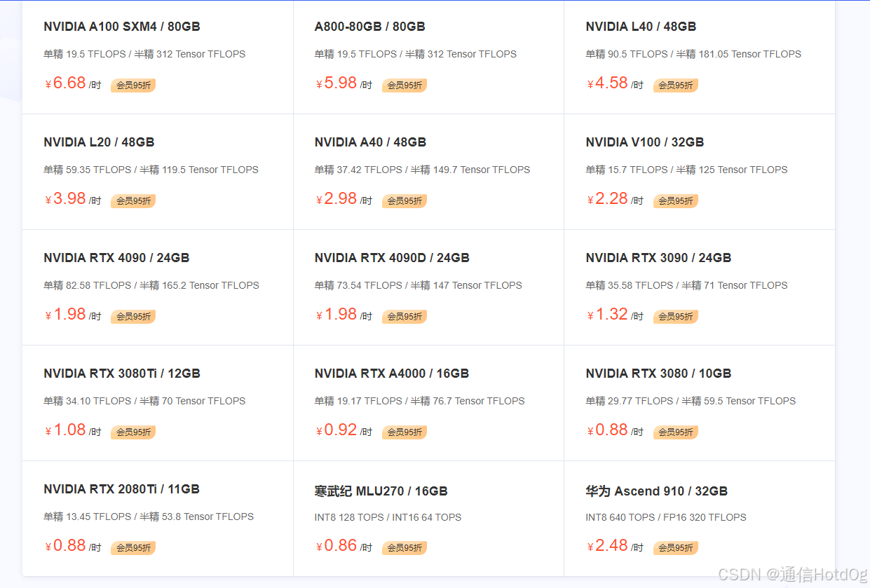This screenshot has width=870, height=588.
Task: Click the 会员95折 badge on V100 card
Action: point(676,201)
